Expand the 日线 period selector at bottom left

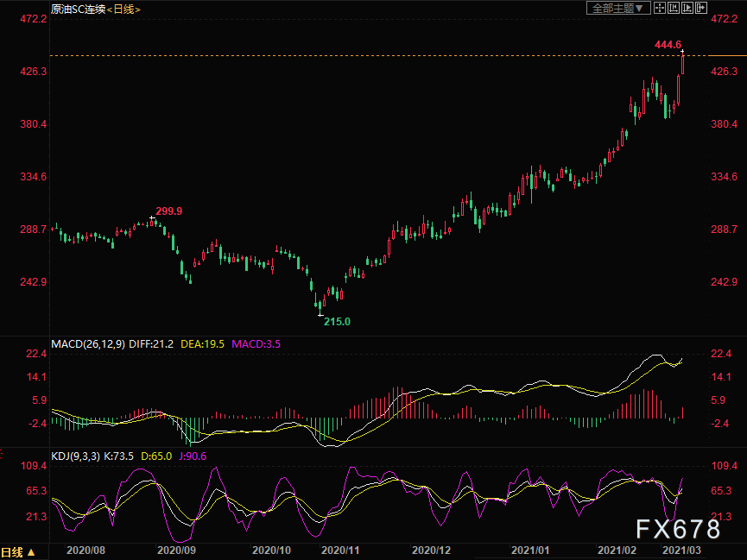click(19, 551)
